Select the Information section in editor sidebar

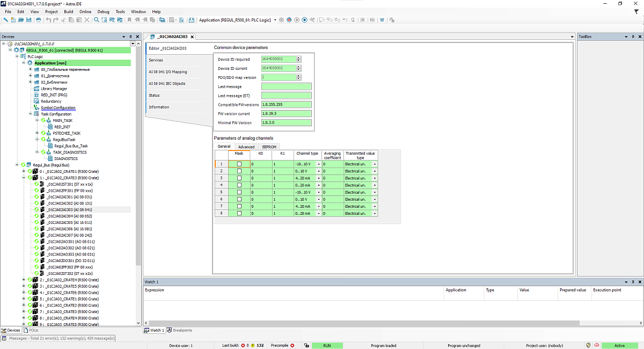tap(159, 107)
